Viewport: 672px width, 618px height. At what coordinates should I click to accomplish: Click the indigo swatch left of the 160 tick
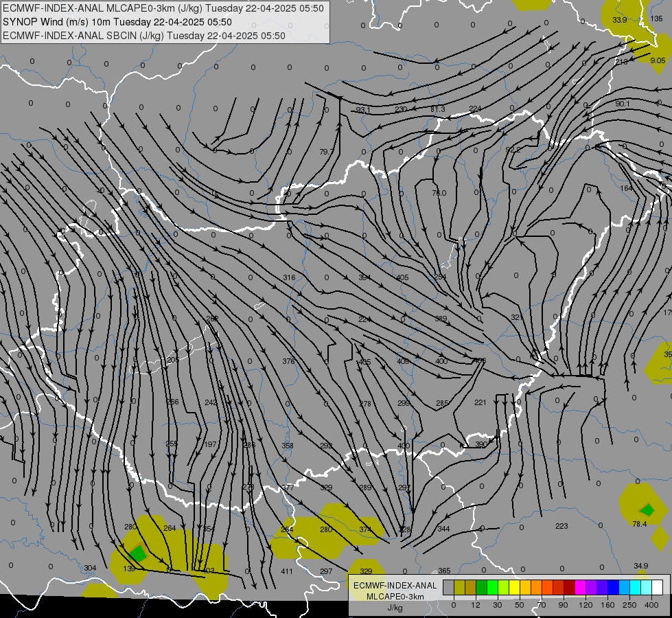tap(603, 588)
